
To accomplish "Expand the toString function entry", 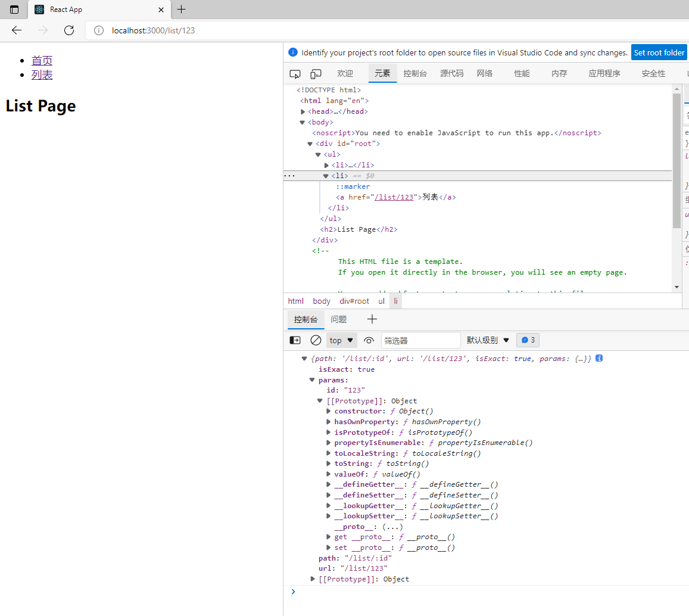I will point(328,463).
